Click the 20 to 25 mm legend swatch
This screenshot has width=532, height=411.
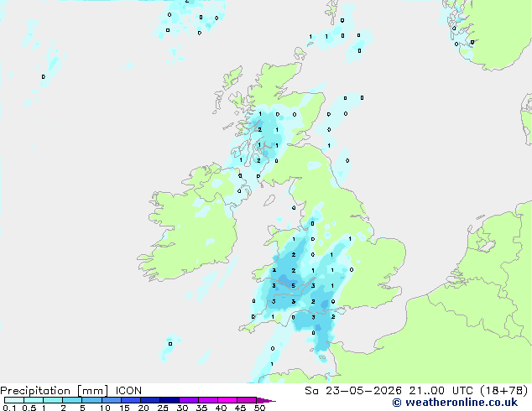(150, 400)
